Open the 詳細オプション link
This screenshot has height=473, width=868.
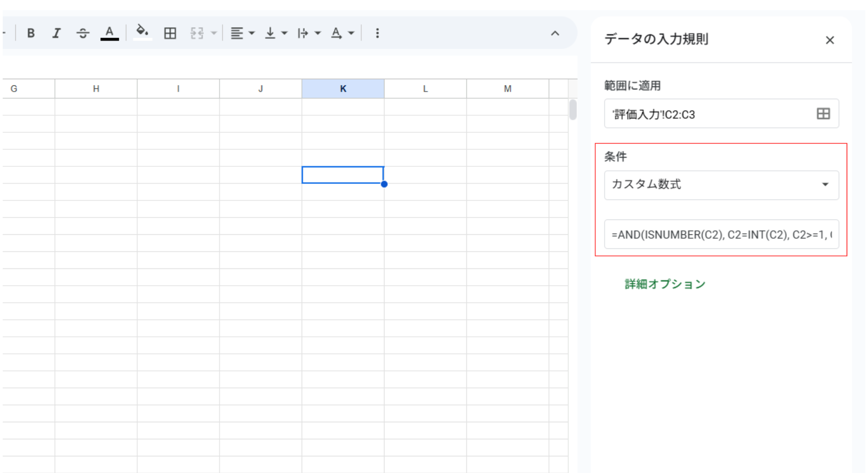click(665, 284)
